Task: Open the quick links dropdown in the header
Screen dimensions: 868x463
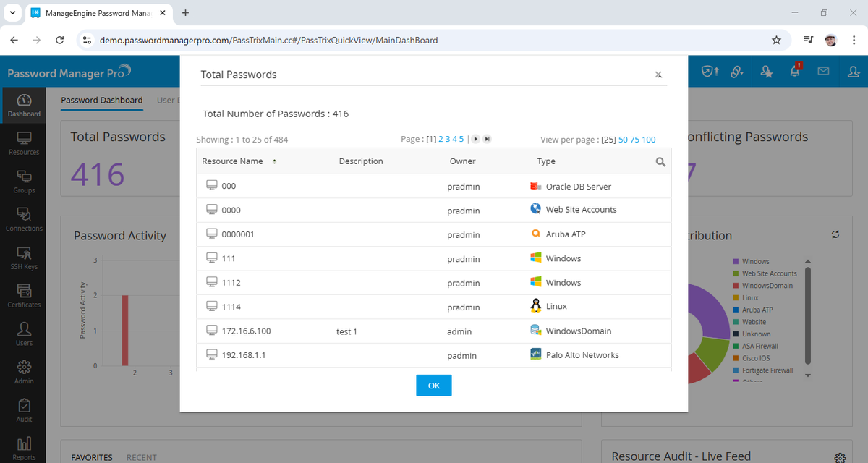Action: pos(737,71)
